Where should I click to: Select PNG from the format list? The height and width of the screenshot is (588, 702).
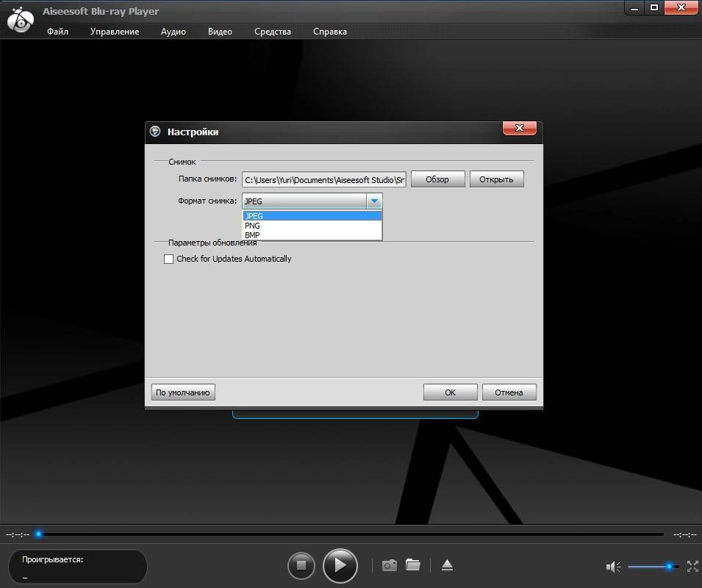pos(312,226)
